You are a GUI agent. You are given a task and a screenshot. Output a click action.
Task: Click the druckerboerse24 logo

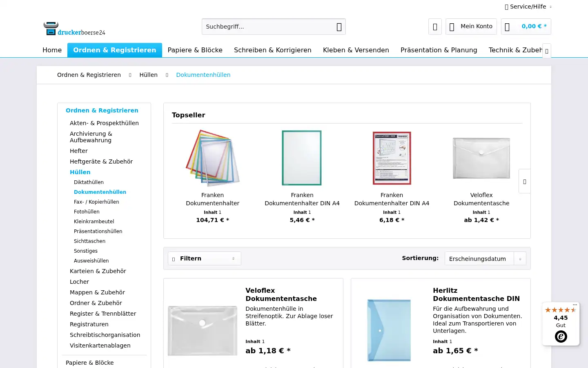click(74, 29)
